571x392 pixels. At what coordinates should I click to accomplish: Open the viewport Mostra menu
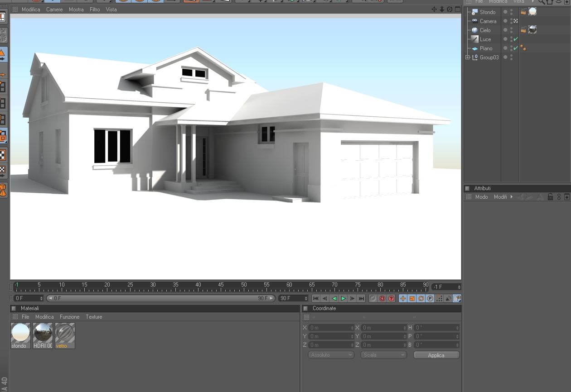76,10
